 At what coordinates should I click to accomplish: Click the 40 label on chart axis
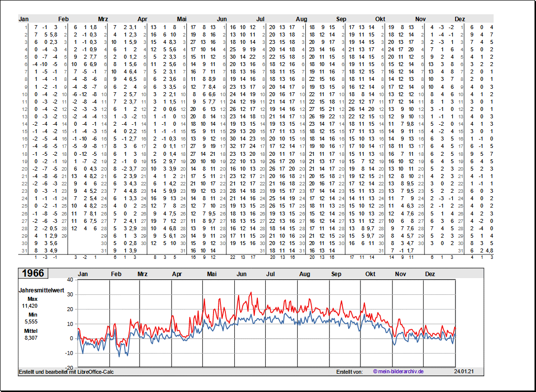pyautogui.click(x=70, y=280)
